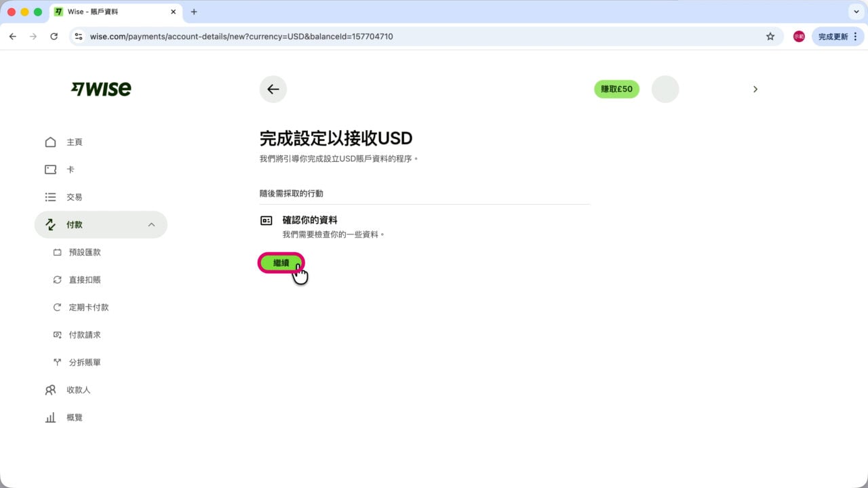Open 定期卡付款 link

(89, 307)
